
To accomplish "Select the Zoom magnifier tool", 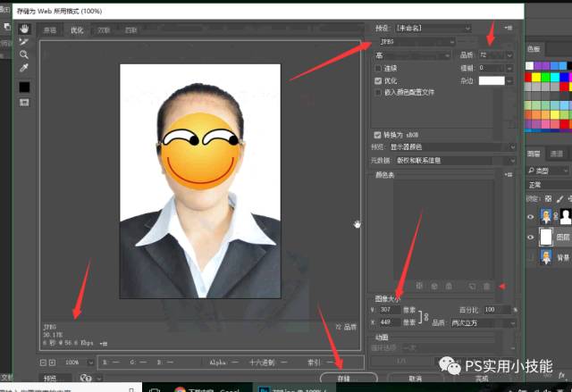I will pyautogui.click(x=24, y=54).
